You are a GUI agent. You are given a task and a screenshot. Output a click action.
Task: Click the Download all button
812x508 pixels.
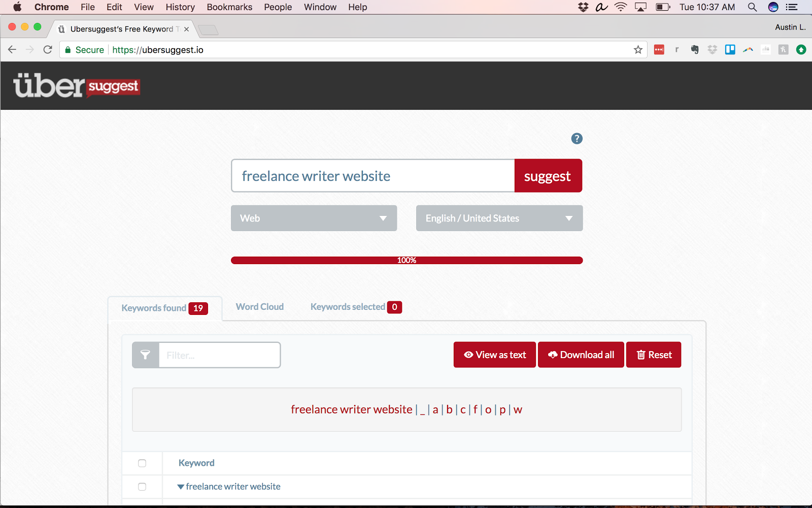(581, 355)
